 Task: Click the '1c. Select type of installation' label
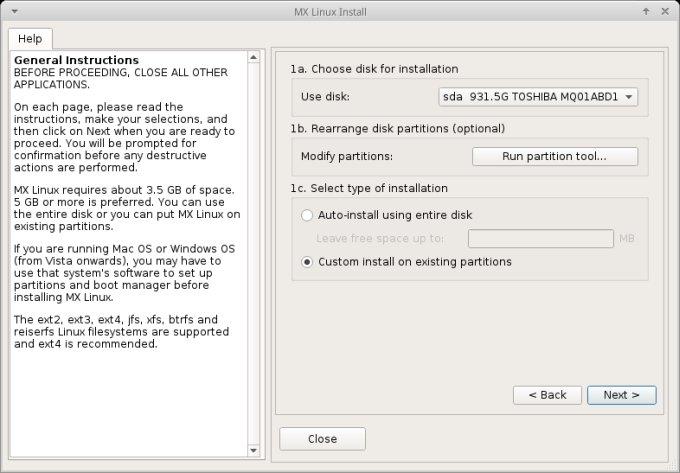[x=369, y=188]
